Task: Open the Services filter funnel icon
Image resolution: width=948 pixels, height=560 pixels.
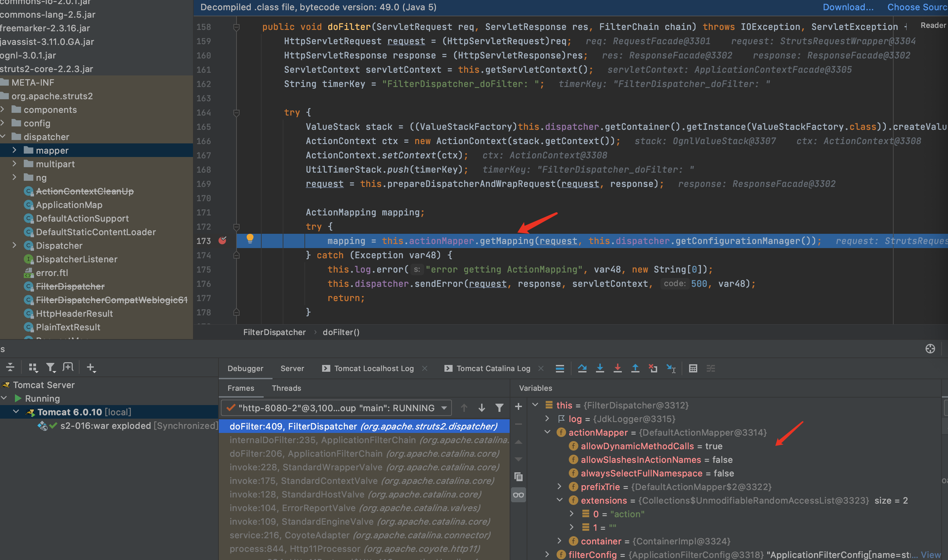Action: click(x=51, y=367)
